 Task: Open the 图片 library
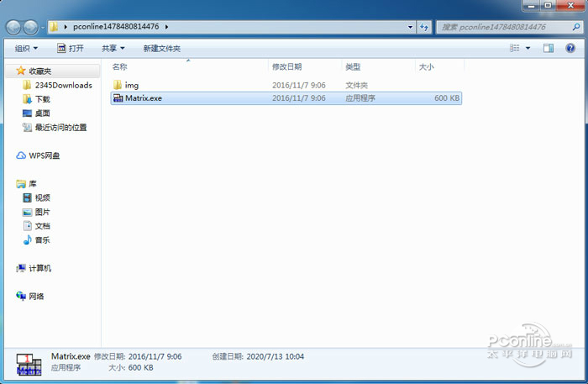point(42,212)
